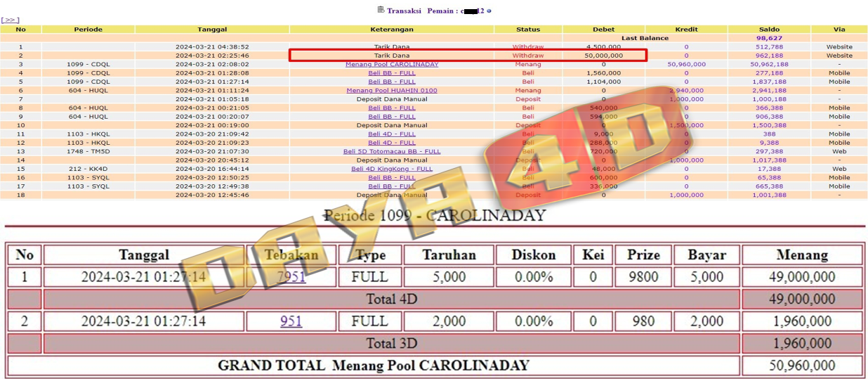
Task: Click the small round icon after player name
Action: 489,11
